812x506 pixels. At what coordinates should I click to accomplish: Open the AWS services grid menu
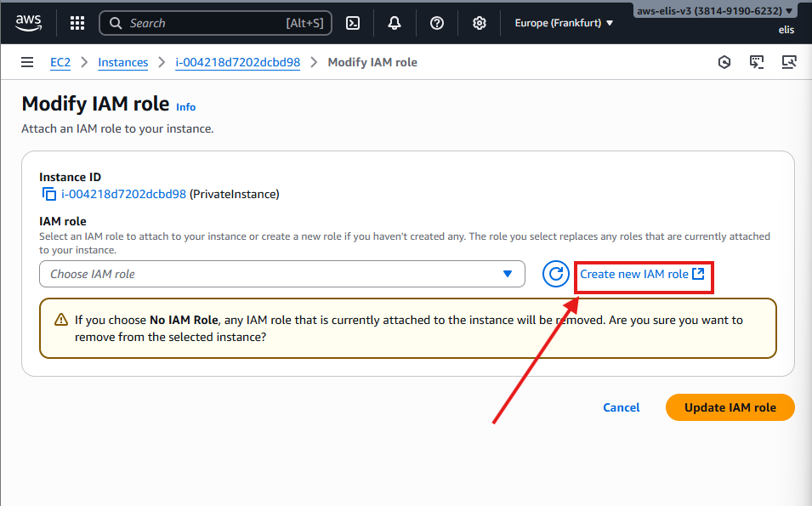click(x=77, y=23)
